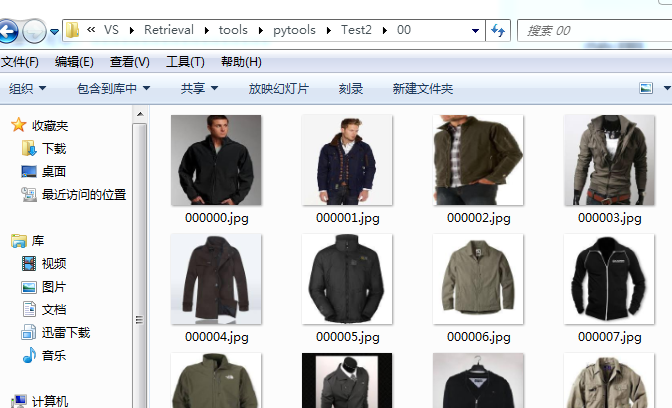Click the file name 000006.jpg
The height and width of the screenshot is (408, 672).
click(479, 337)
